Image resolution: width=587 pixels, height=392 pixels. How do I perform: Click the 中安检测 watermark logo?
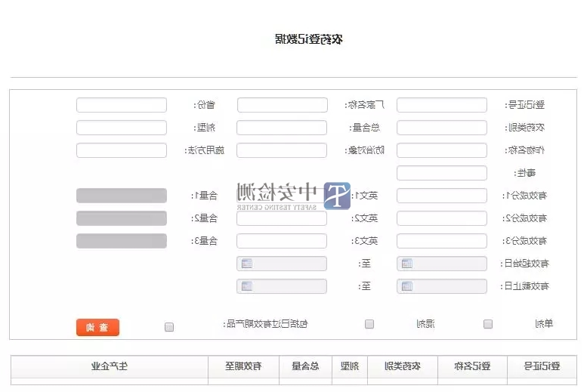[295, 196]
